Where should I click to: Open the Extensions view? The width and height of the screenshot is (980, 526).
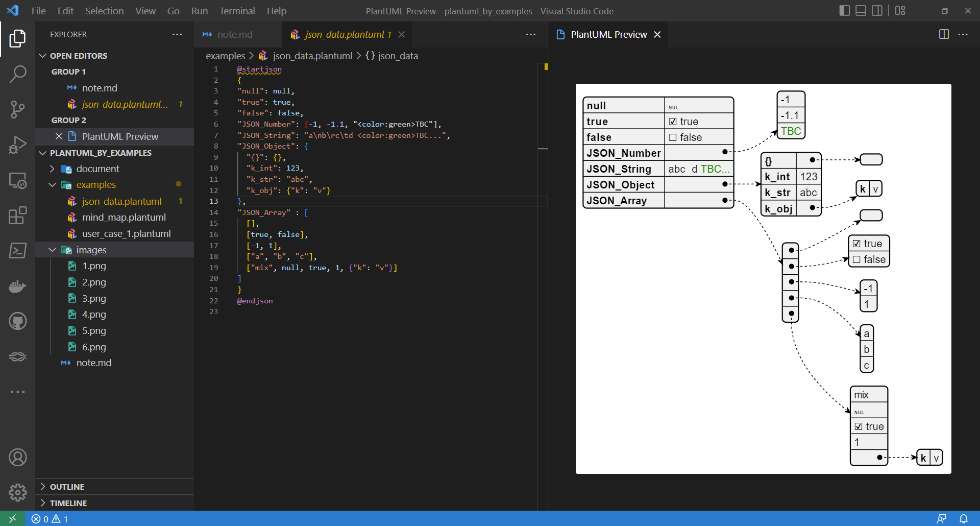pyautogui.click(x=17, y=216)
